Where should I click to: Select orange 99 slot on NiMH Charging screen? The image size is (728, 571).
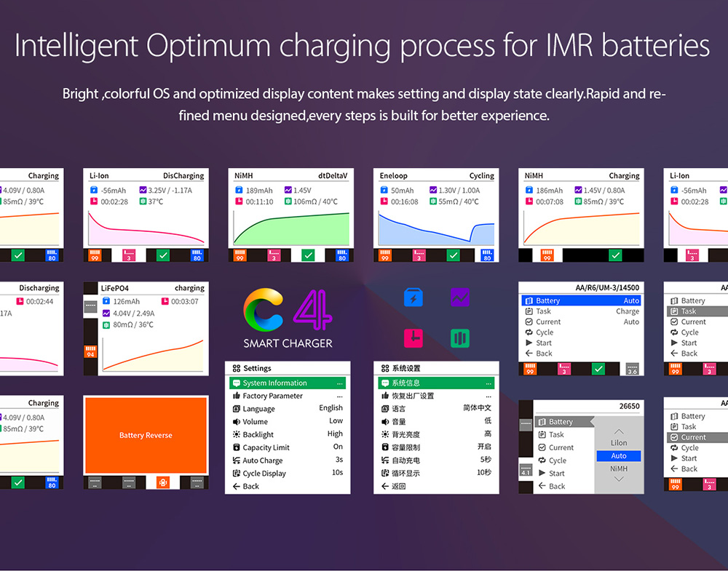(547, 255)
